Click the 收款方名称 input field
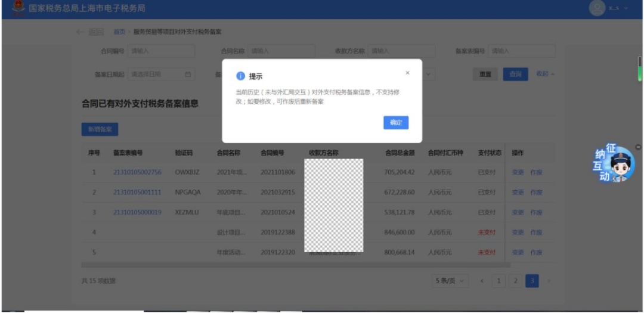This screenshot has height=313, width=644. [x=401, y=51]
